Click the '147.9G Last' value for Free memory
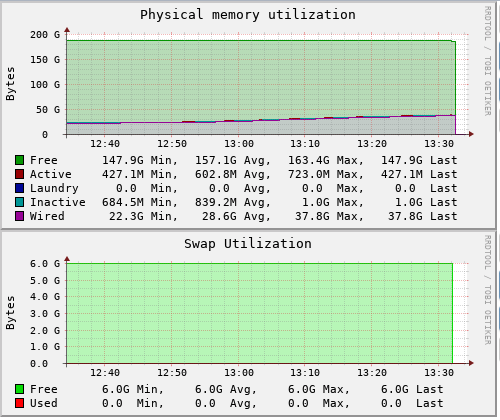Image resolution: width=500 pixels, height=420 pixels. pos(419,160)
